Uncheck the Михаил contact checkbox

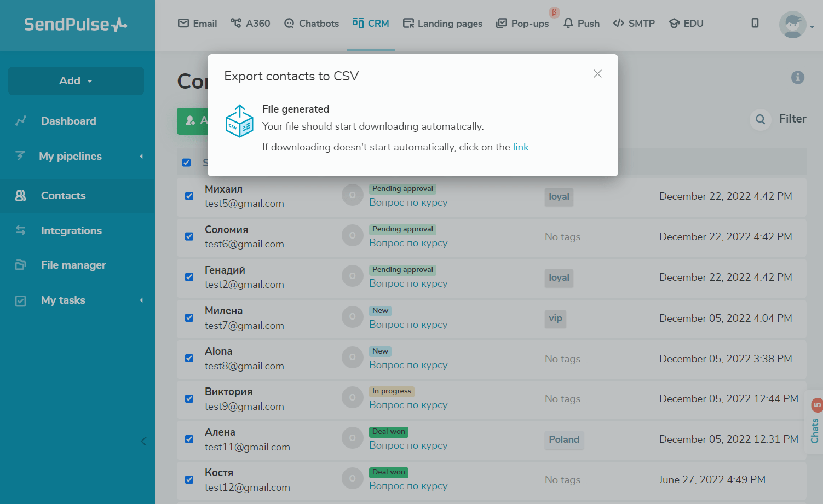pos(189,196)
